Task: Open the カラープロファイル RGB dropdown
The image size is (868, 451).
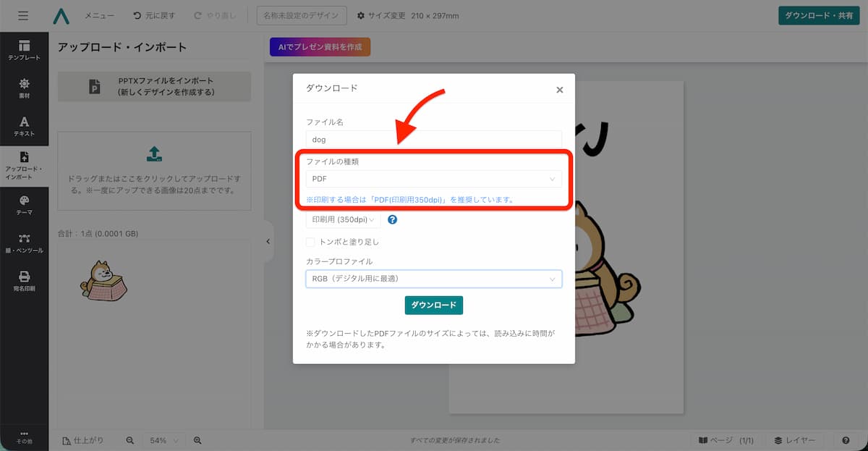Action: 433,279
